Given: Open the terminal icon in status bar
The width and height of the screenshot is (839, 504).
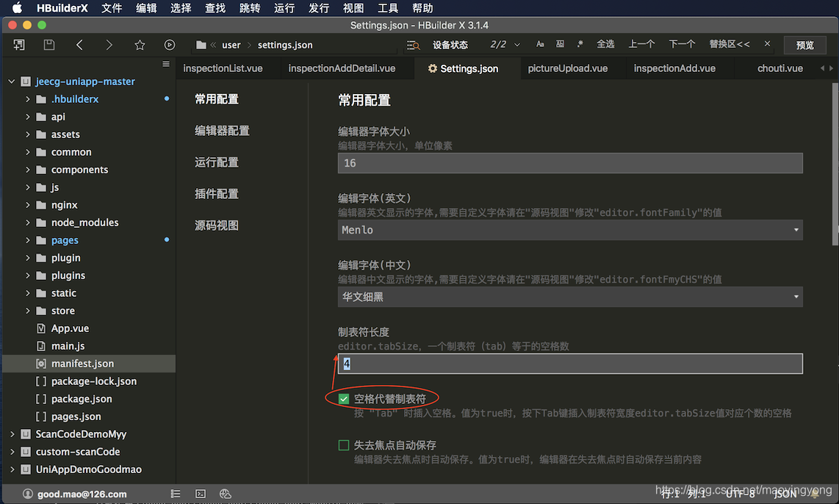Looking at the screenshot, I should tap(201, 494).
